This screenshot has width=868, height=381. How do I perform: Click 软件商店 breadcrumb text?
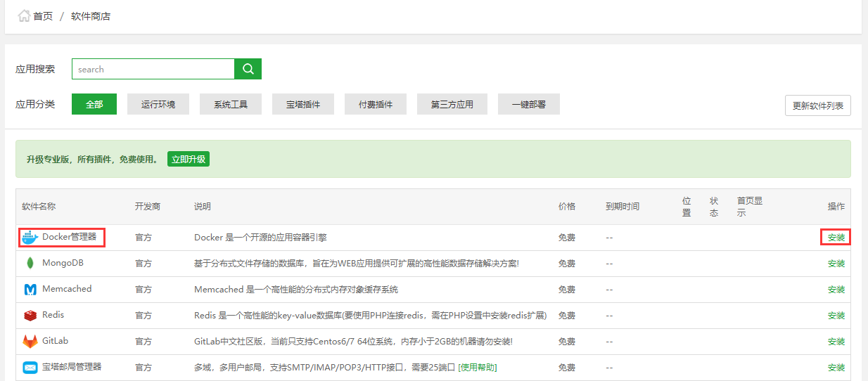coord(91,16)
